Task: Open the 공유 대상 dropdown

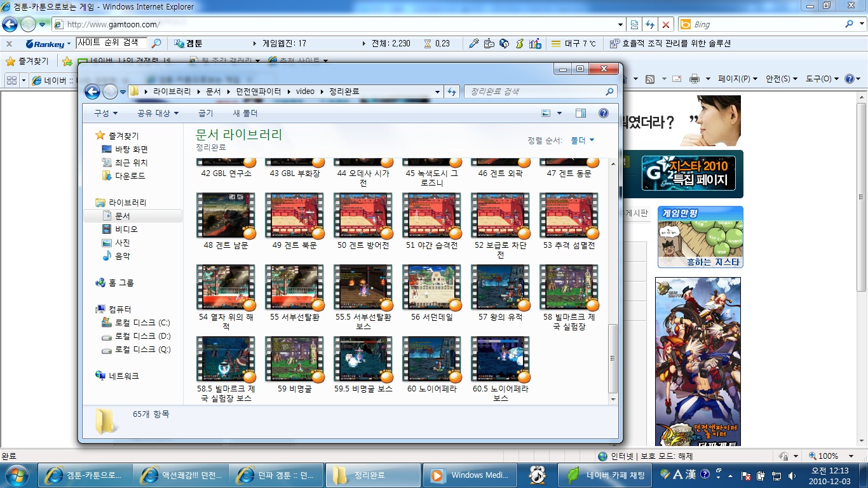Action: click(158, 113)
